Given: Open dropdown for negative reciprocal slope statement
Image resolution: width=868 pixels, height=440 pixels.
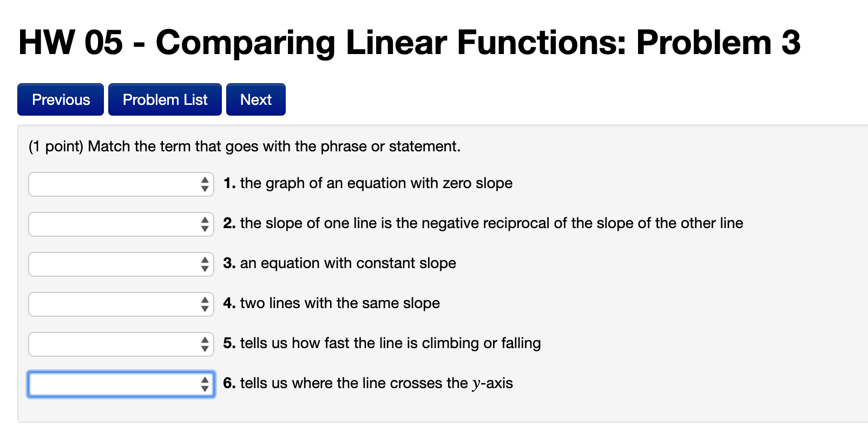Looking at the screenshot, I should click(121, 224).
